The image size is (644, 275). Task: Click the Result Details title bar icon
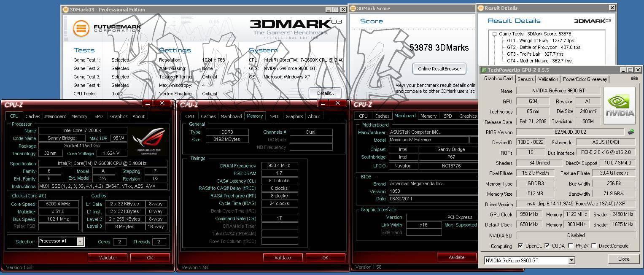coord(481,8)
